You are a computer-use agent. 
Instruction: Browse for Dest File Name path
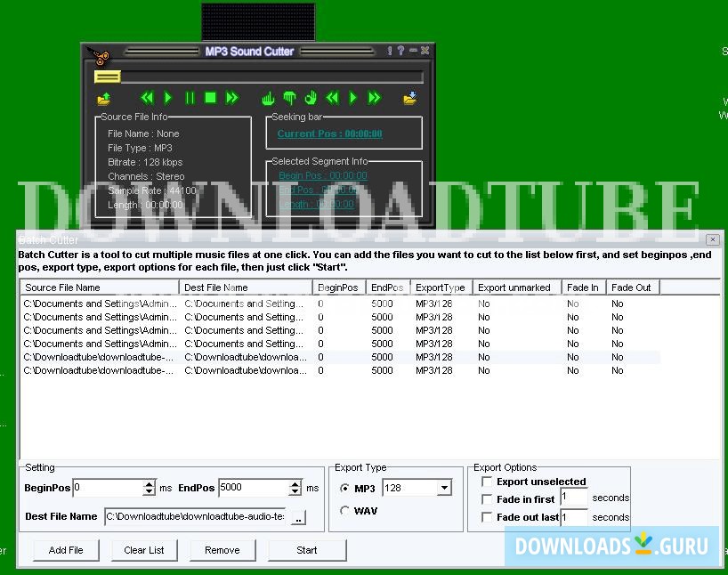(299, 516)
